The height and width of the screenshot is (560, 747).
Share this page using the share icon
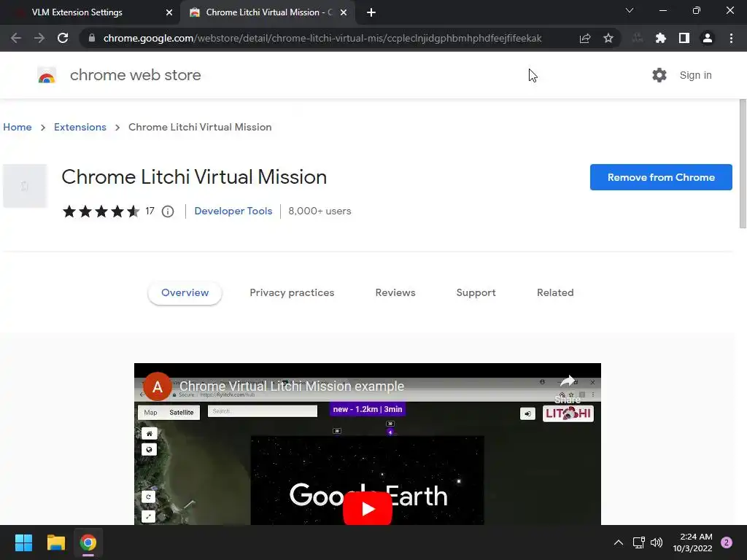coord(585,38)
